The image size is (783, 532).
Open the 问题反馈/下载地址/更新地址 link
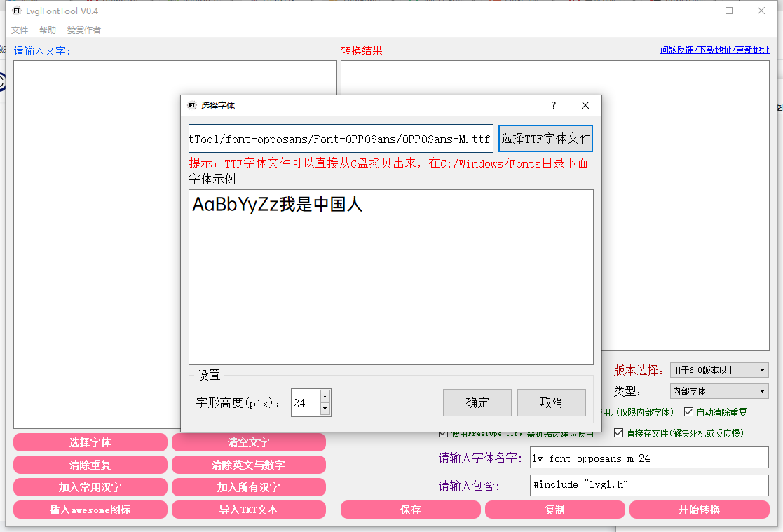[x=714, y=50]
